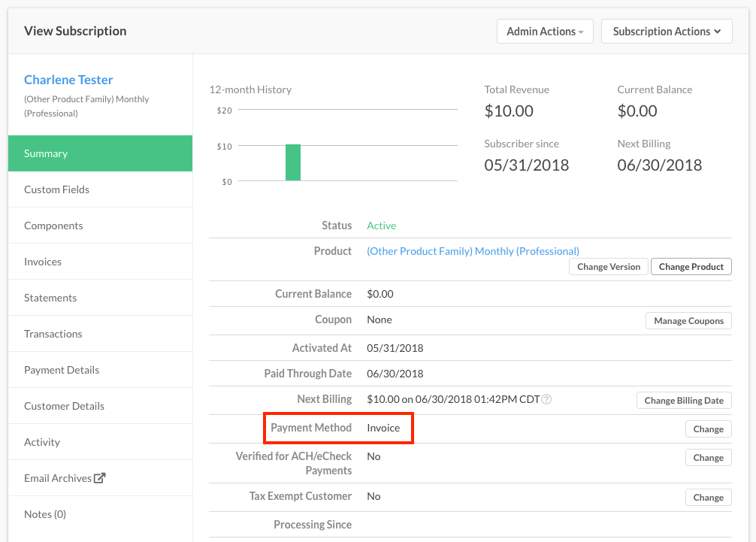Open Notes (0) in the sidebar
Screen dimensions: 756x542
point(45,514)
